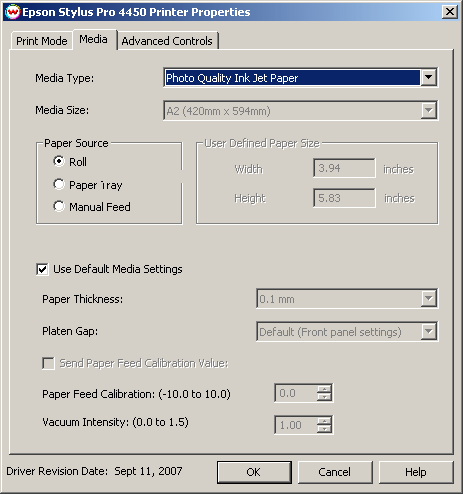Close the Printer Properties dialog
Image resolution: width=463 pixels, height=494 pixels.
pos(450,12)
